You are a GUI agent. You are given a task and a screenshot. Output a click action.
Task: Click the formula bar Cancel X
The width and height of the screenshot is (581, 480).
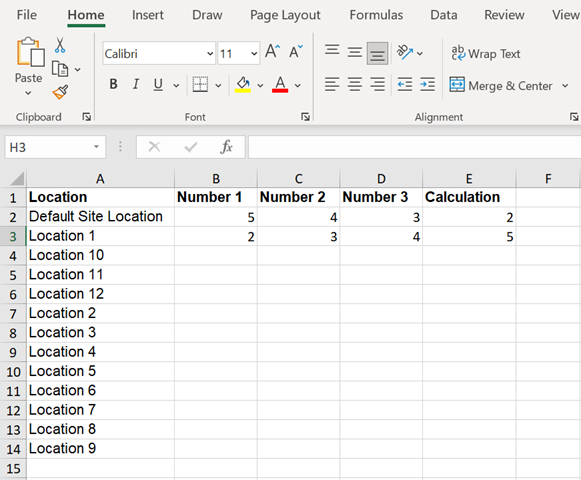pos(154,147)
